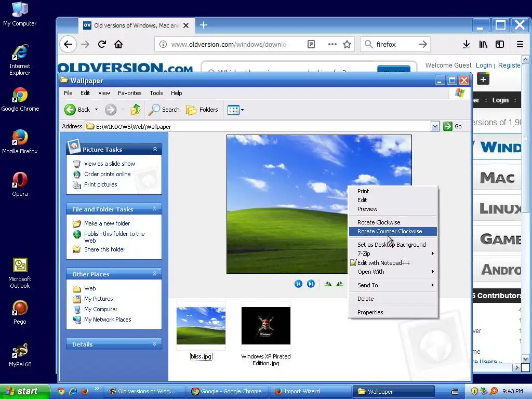This screenshot has height=399, width=532.
Task: Click the Go button beside Address
Action: click(x=453, y=126)
